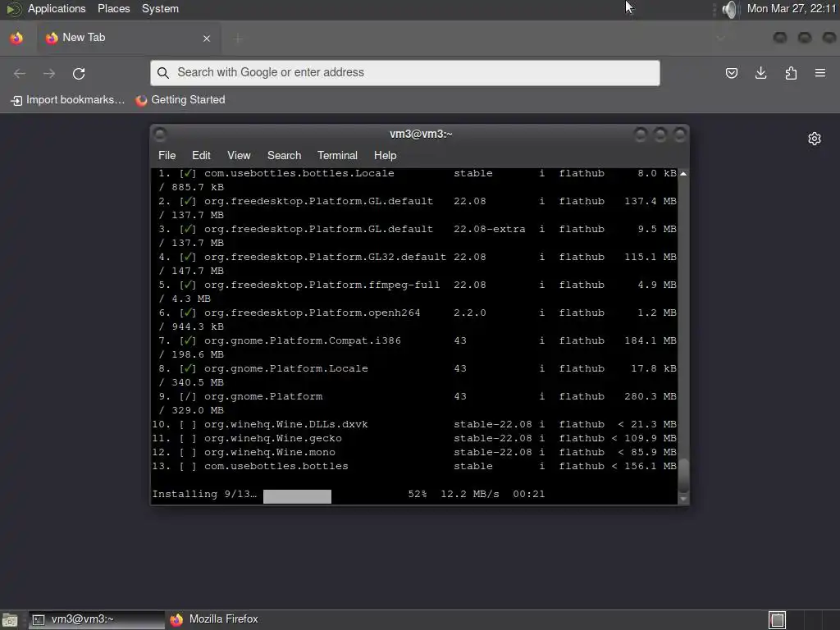This screenshot has height=630, width=840.
Task: Open the terminal Search menu
Action: point(284,155)
